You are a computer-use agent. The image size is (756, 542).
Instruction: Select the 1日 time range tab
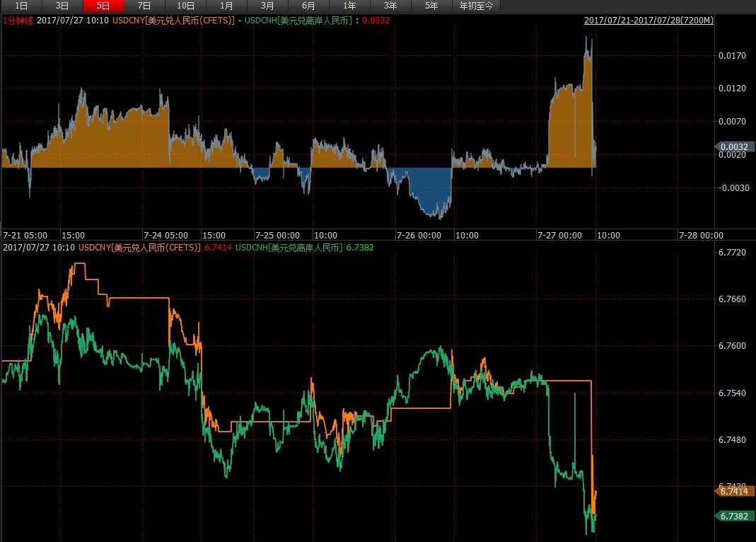pyautogui.click(x=21, y=6)
